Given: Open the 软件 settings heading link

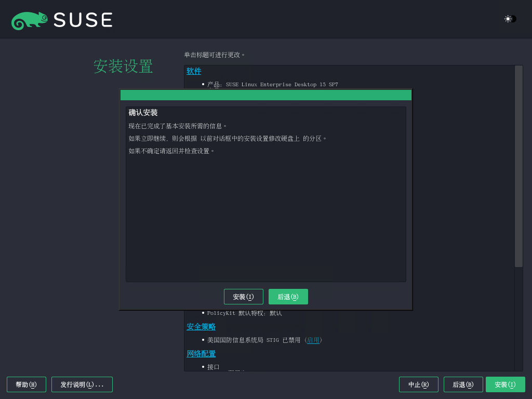Looking at the screenshot, I should coord(194,71).
